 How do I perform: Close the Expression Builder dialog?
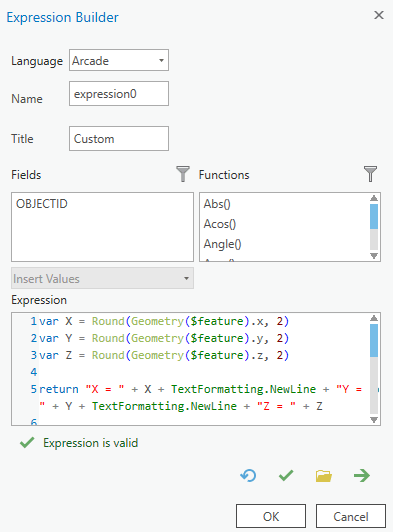[x=379, y=15]
